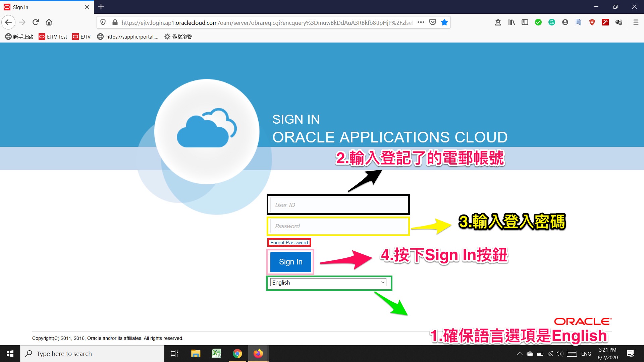Image resolution: width=644 pixels, height=362 pixels.
Task: Click the red pen extension icon
Action: pyautogui.click(x=605, y=22)
